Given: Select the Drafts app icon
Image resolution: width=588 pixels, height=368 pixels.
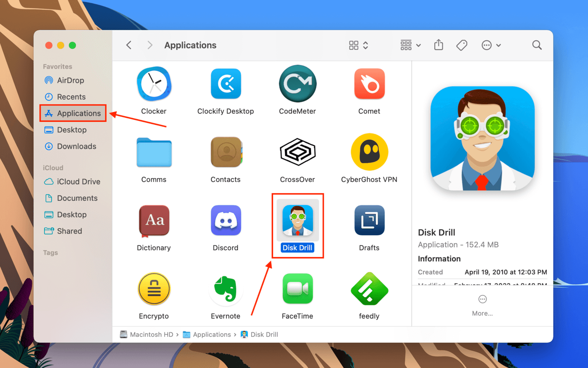Looking at the screenshot, I should click(x=369, y=221).
